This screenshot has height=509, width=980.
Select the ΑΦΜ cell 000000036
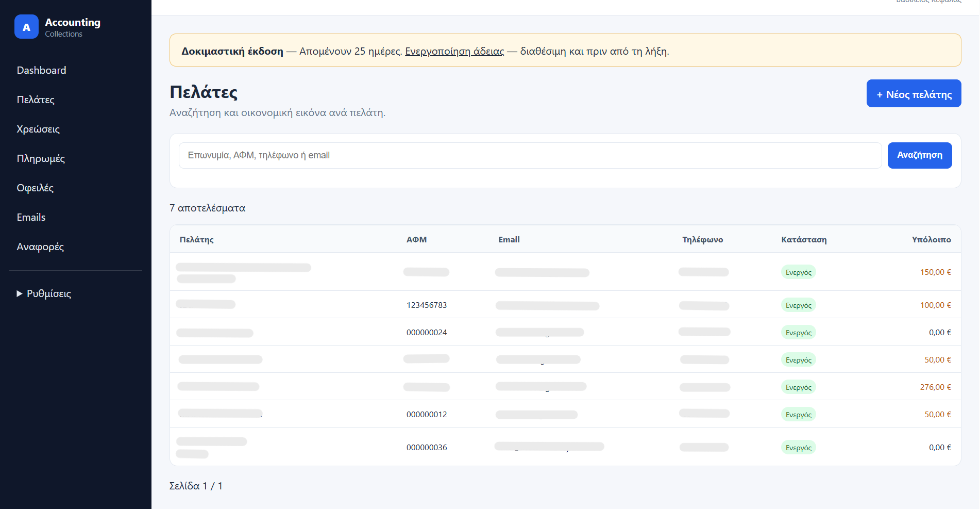[427, 447]
